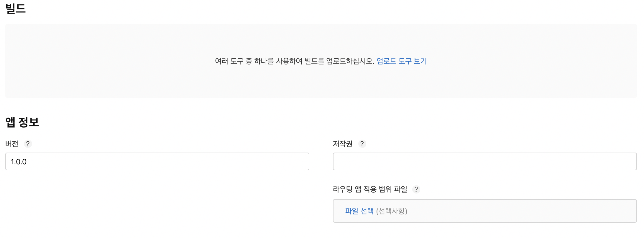Click the 저작권 field label
This screenshot has width=644, height=238.
tap(343, 144)
